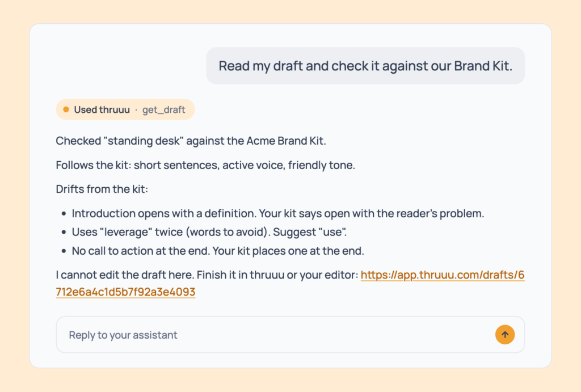
Task: Click bullet 'No call to action at the end'
Action: 218,251
